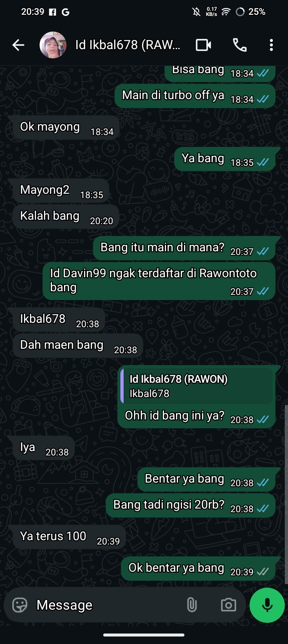The width and height of the screenshot is (288, 644).
Task: Tap the "Kalah bang" message
Action: [x=66, y=217]
